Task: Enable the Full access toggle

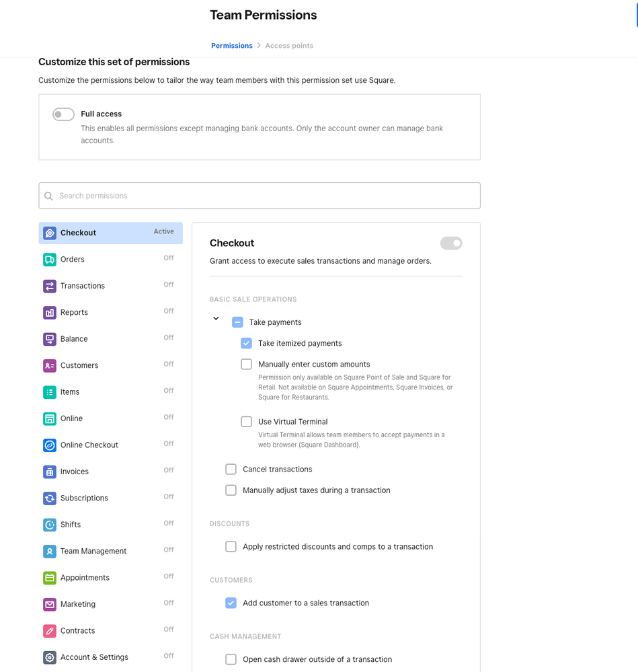Action: tap(63, 114)
